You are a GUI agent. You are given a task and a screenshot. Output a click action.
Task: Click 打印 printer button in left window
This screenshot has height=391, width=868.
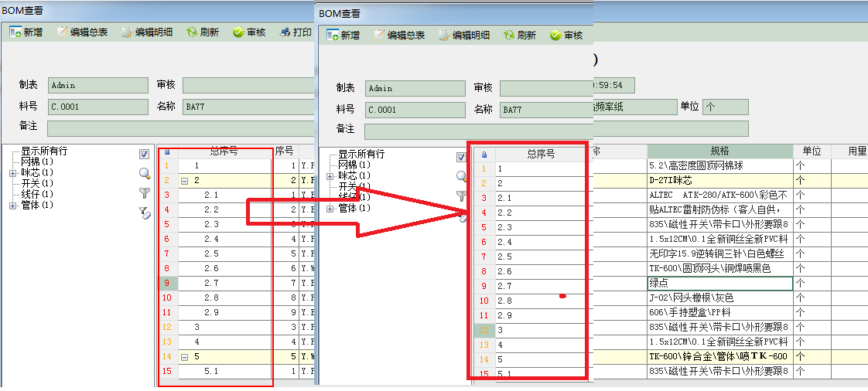coord(296,32)
